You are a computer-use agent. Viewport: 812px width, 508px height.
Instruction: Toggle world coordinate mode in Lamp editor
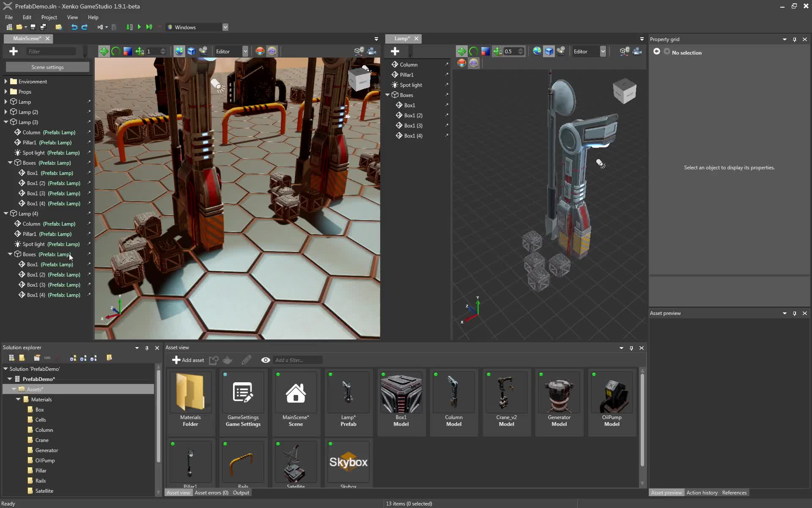(x=537, y=51)
